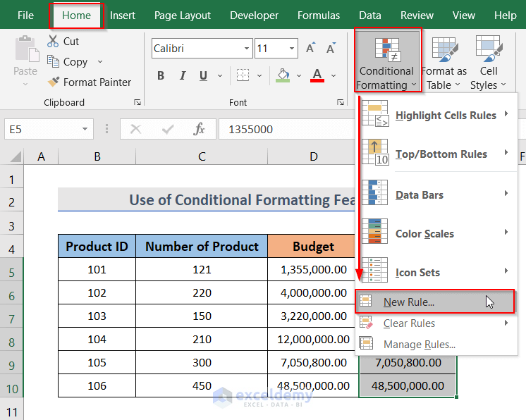526x420 pixels.
Task: Click the Cut scissors icon
Action: [x=54, y=42]
